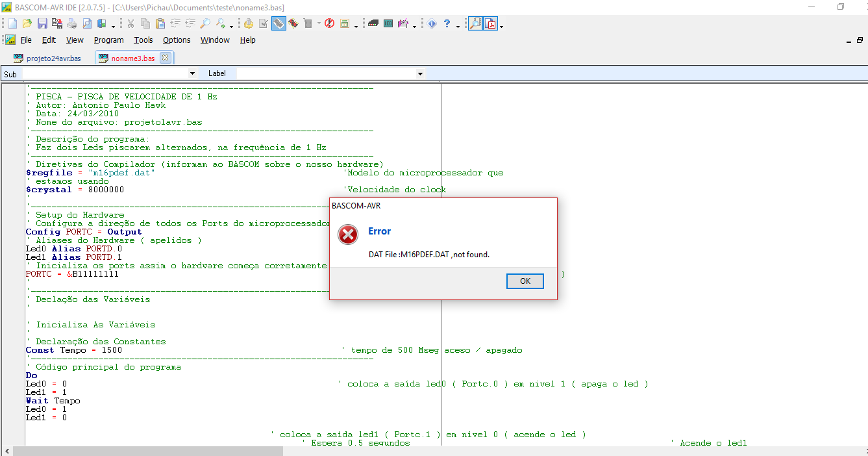Click the BASCOM-AVR icon beside the File menu
Screen dimensions: 868x456
tap(10, 40)
